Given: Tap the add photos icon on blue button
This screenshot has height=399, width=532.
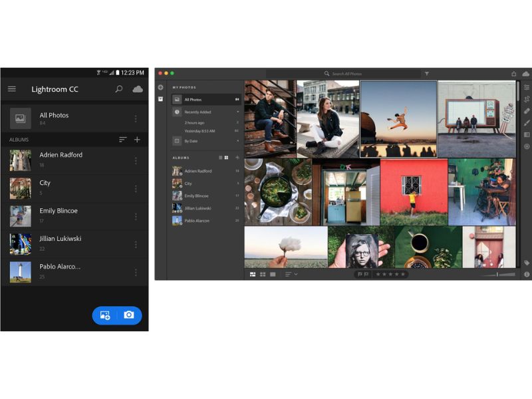Looking at the screenshot, I should 105,315.
